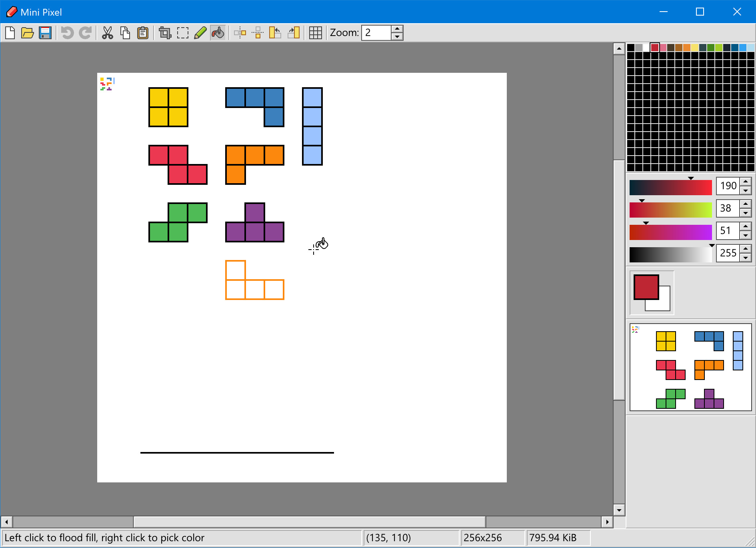Select the white background color box
The height and width of the screenshot is (548, 756).
tap(665, 305)
